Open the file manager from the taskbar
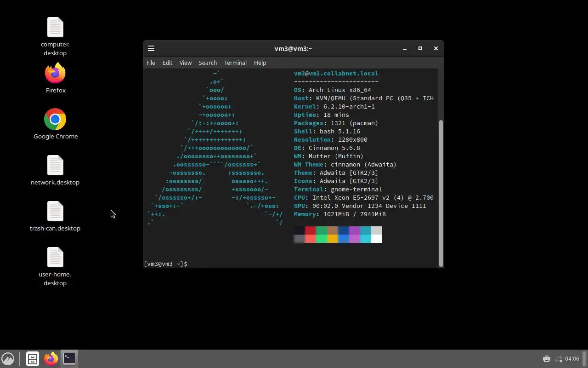This screenshot has height=368, width=588. click(32, 359)
